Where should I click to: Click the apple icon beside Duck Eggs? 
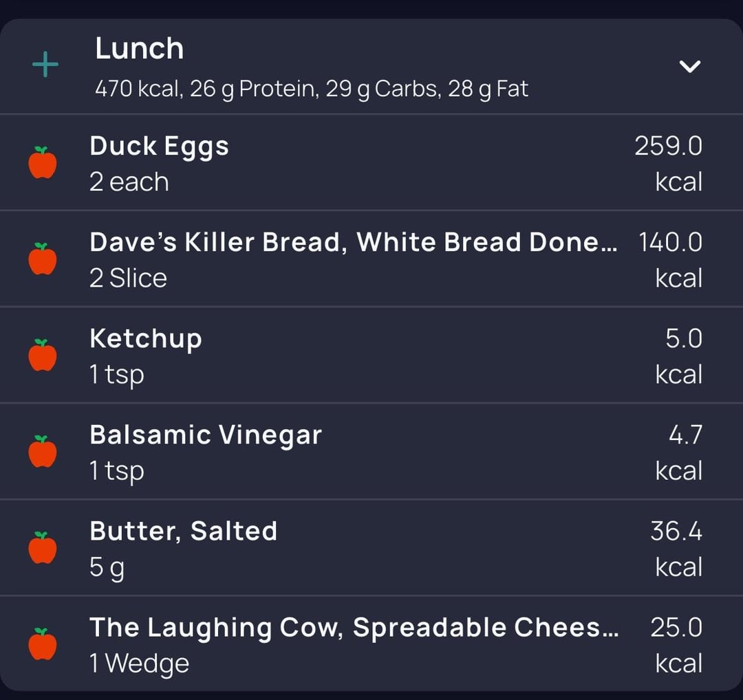tap(43, 163)
